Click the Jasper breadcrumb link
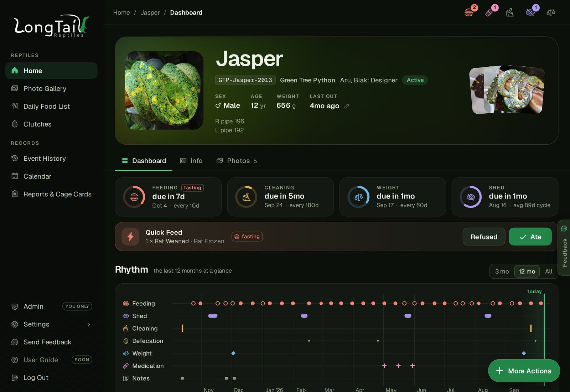 150,12
